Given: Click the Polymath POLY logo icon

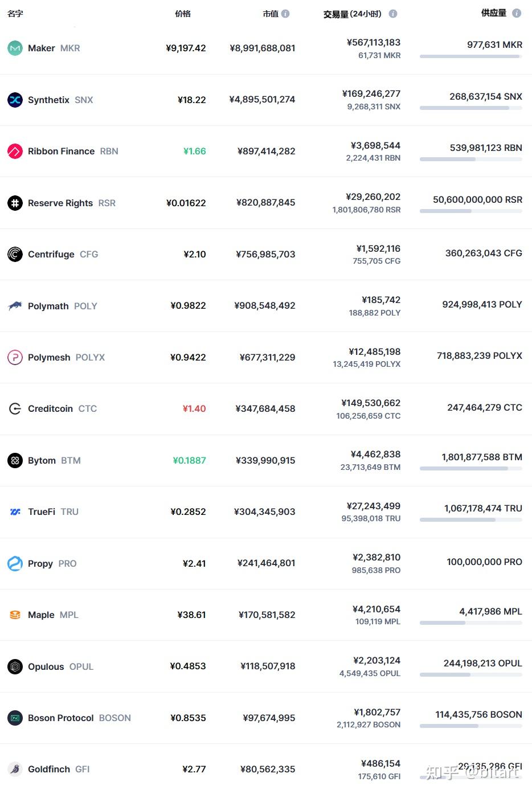Looking at the screenshot, I should [15, 306].
